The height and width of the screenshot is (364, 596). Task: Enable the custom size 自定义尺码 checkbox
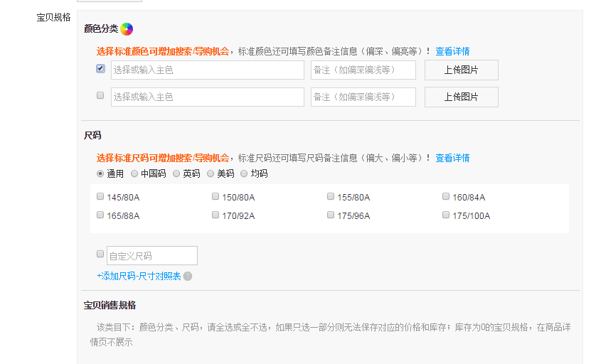(100, 254)
